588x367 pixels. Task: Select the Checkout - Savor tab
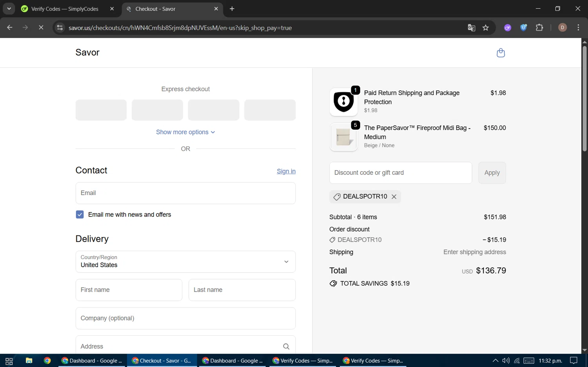point(172,9)
